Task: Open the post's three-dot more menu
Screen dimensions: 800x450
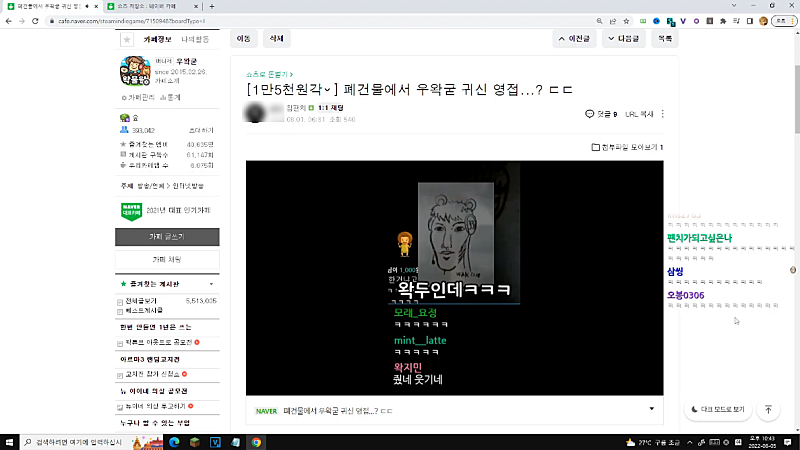Action: tap(663, 114)
